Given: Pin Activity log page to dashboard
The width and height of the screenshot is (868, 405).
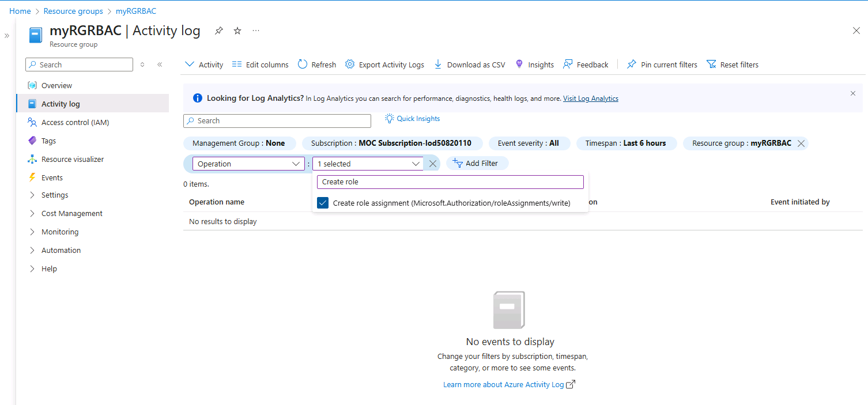Looking at the screenshot, I should pos(218,31).
